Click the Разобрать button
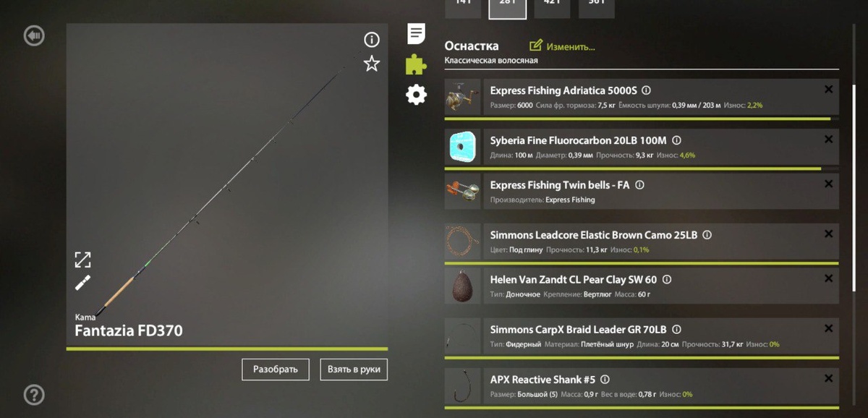 coord(276,369)
